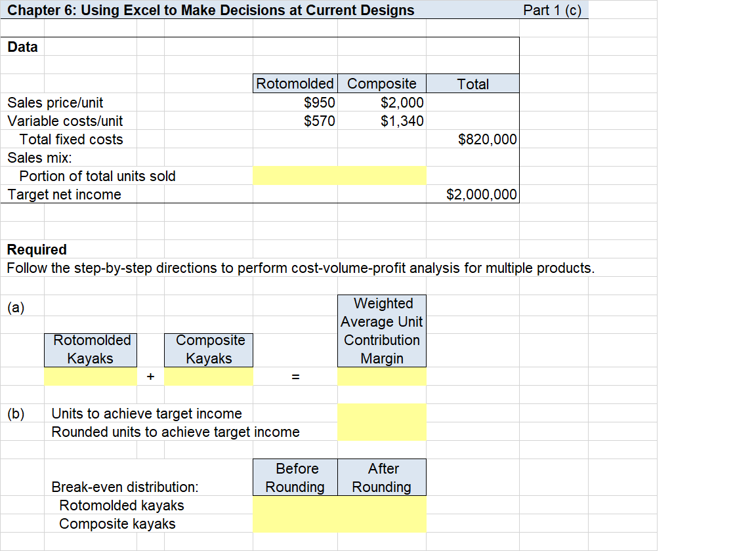Select 'Weighted Average Unit Contribution Margin' header
The image size is (756, 551).
click(x=382, y=331)
